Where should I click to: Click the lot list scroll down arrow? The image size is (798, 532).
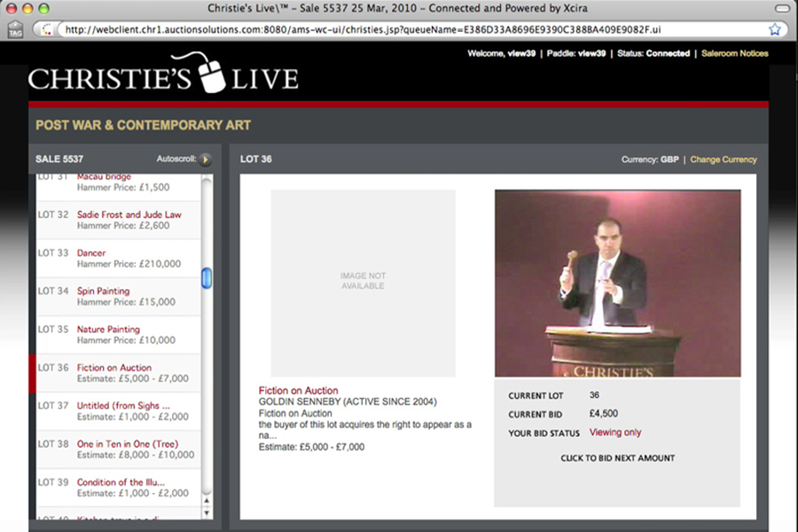[207, 512]
